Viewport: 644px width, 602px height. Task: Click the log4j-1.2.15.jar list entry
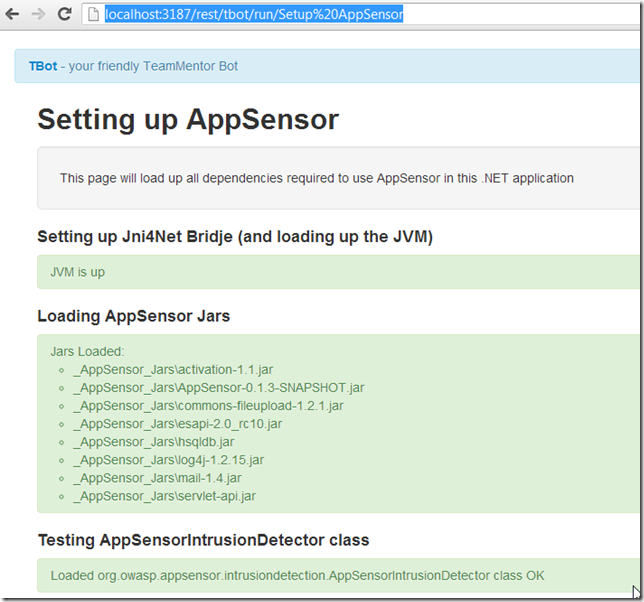click(x=168, y=460)
